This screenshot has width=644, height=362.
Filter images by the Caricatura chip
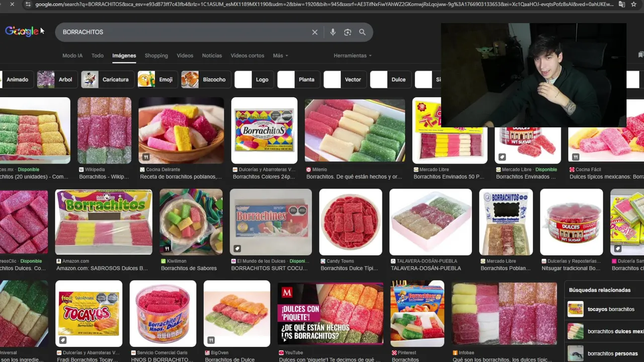pos(107,79)
